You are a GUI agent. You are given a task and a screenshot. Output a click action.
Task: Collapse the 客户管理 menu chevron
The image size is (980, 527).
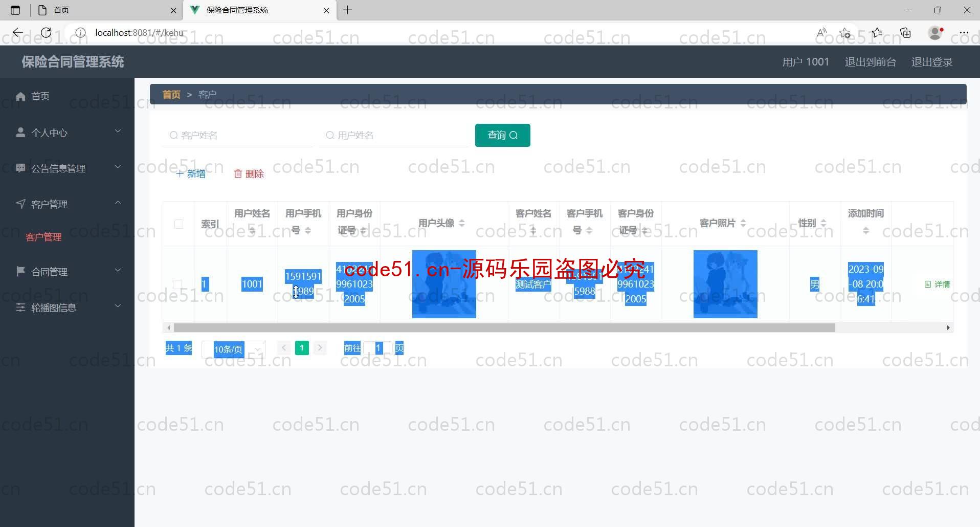(118, 203)
